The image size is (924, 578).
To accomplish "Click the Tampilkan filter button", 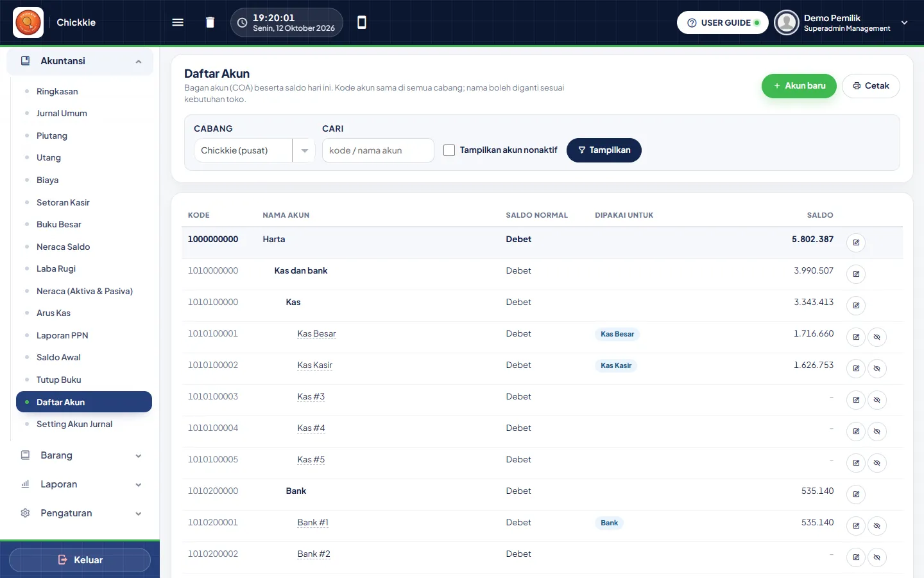I will point(604,150).
